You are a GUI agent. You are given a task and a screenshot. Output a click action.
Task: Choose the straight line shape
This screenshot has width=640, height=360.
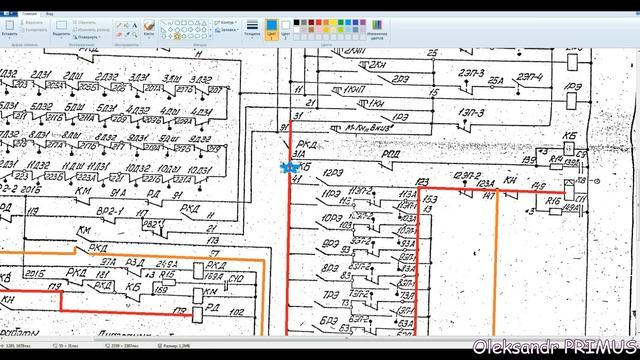[x=164, y=23]
